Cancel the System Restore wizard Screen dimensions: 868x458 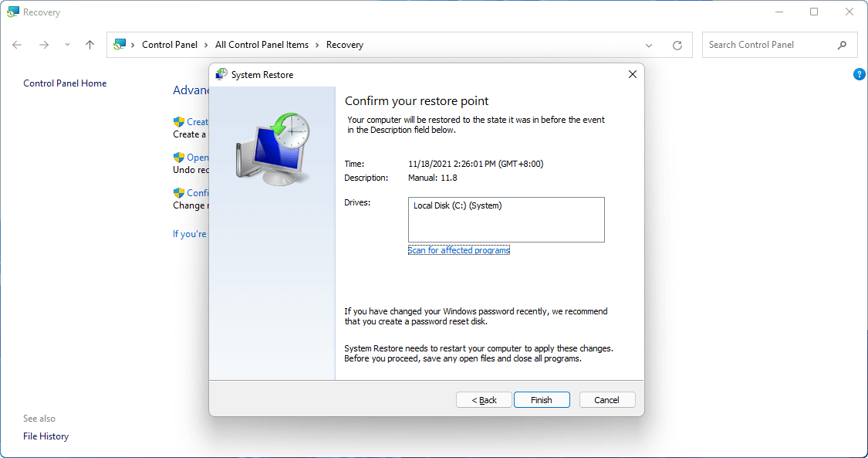pos(606,400)
